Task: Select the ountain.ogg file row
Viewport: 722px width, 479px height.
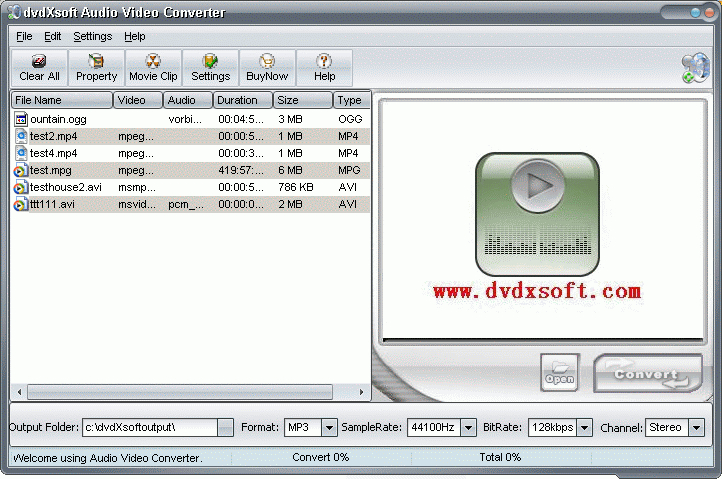Action: click(x=191, y=119)
